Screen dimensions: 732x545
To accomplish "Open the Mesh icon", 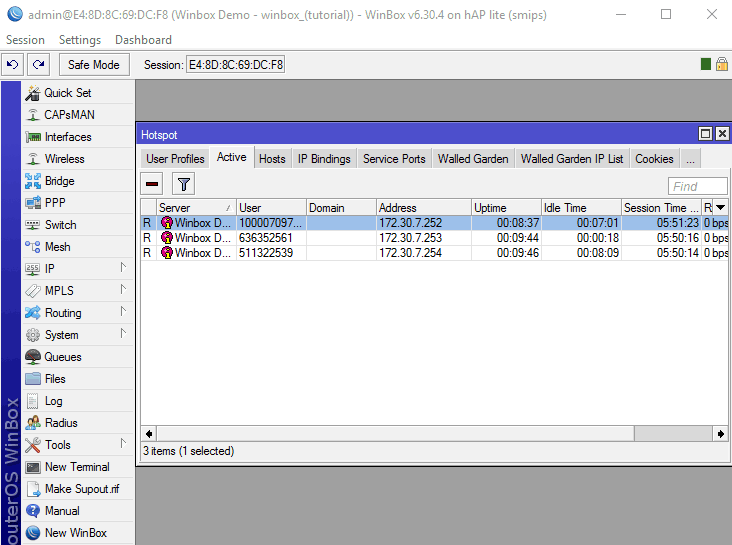I will tap(33, 247).
